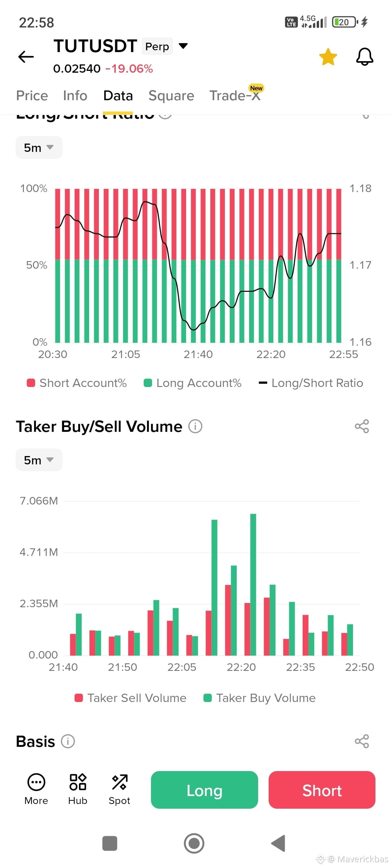391x868 pixels.
Task: Toggle Taker Sell Volume legend series
Action: click(x=130, y=698)
